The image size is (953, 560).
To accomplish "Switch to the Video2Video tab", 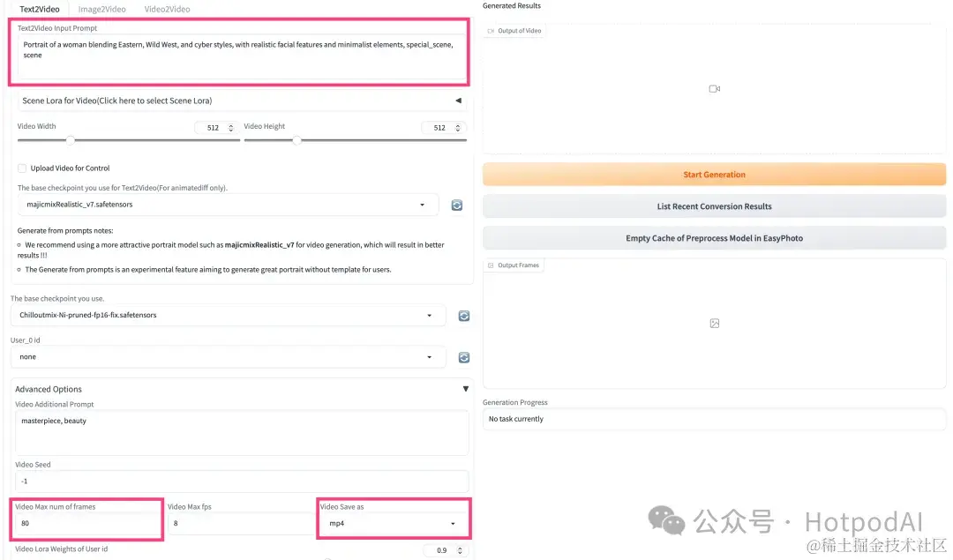I will (x=167, y=9).
